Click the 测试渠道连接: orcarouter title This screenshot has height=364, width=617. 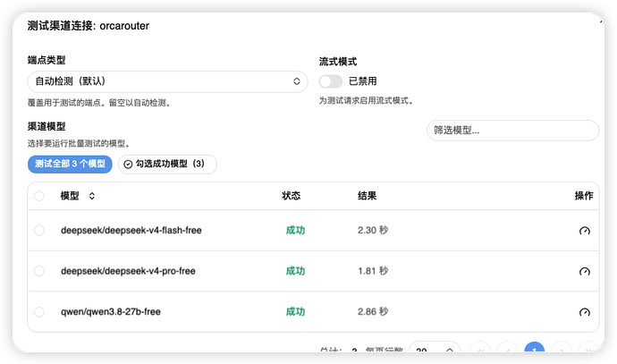(x=89, y=26)
